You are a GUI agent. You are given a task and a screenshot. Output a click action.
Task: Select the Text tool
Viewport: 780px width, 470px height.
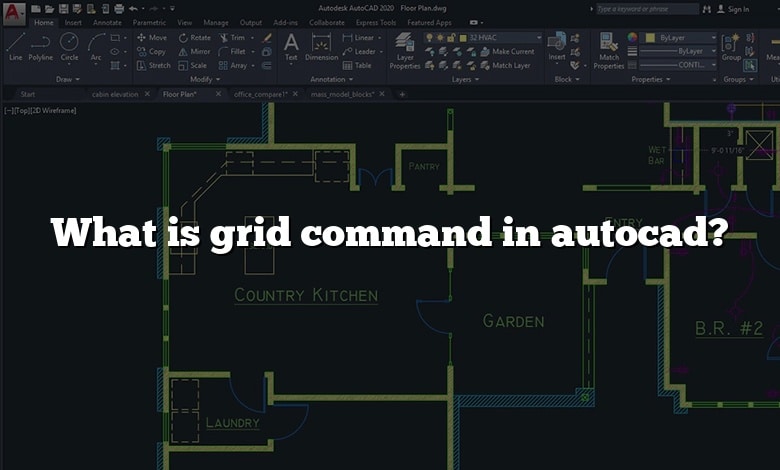click(x=291, y=47)
